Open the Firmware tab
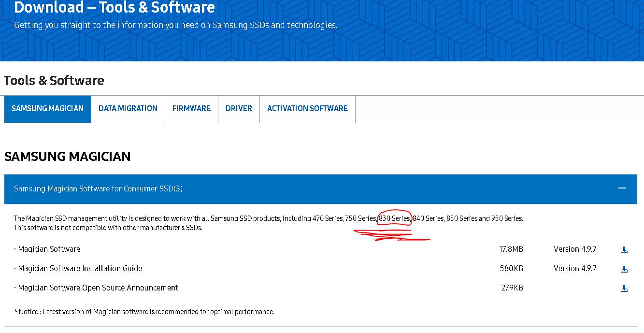Image resolution: width=644 pixels, height=333 pixels. (191, 109)
